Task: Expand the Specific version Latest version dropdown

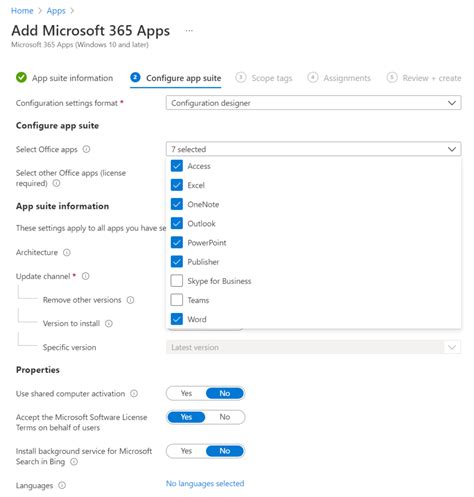Action: tap(313, 347)
